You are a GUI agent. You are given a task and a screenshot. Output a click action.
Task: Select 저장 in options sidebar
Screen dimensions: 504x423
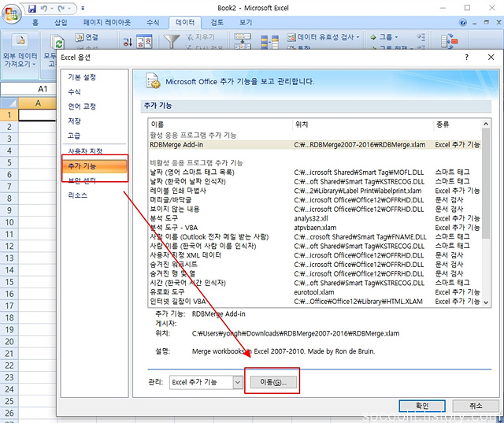tap(74, 121)
